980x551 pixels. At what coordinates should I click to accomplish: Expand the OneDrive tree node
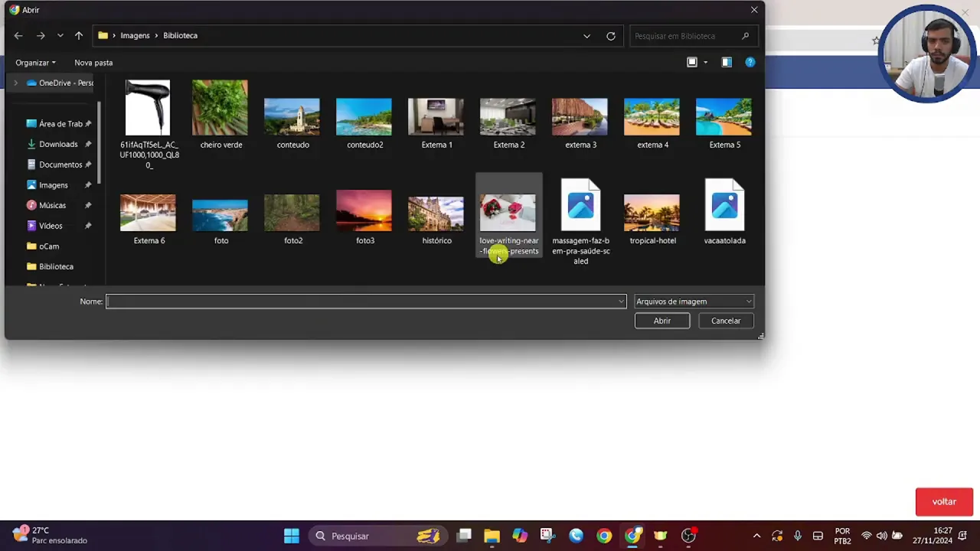15,83
